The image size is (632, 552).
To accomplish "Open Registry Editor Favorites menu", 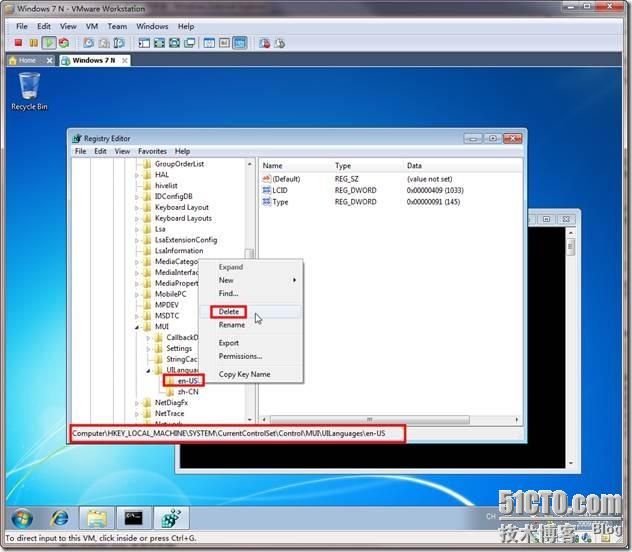I will tap(152, 151).
